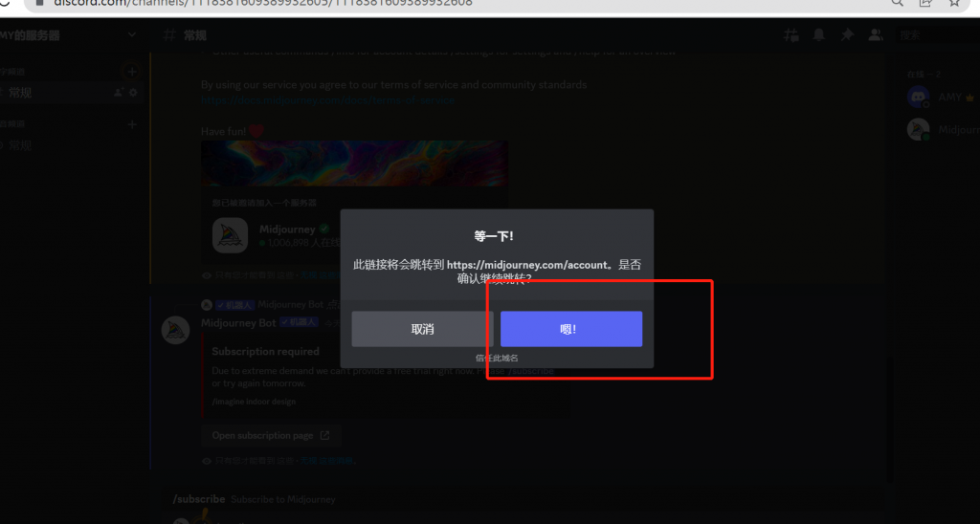The height and width of the screenshot is (524, 980).
Task: Click the browser bookmark star icon
Action: pyautogui.click(x=954, y=3)
